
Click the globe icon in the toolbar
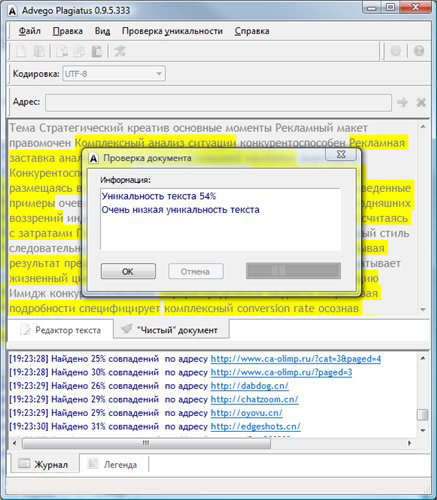coord(396,51)
